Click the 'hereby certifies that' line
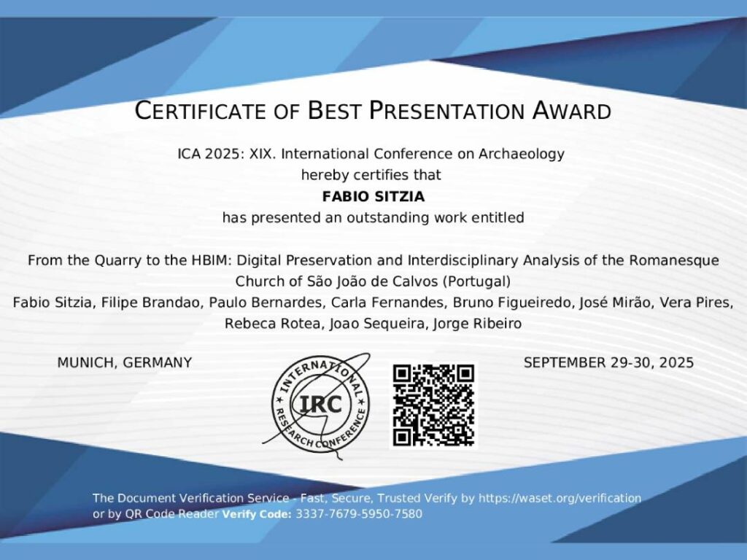The width and height of the screenshot is (747, 560). coord(371,175)
